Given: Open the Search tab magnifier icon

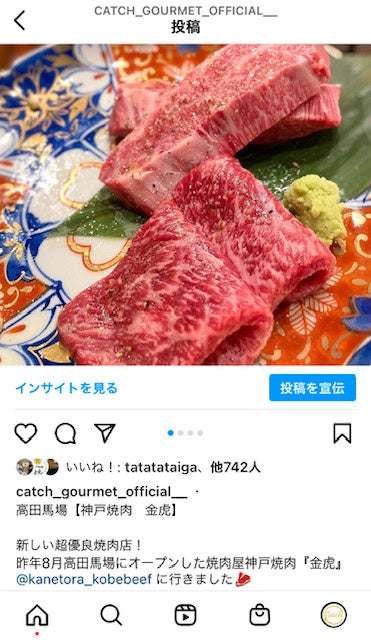Looking at the screenshot, I should 111,615.
